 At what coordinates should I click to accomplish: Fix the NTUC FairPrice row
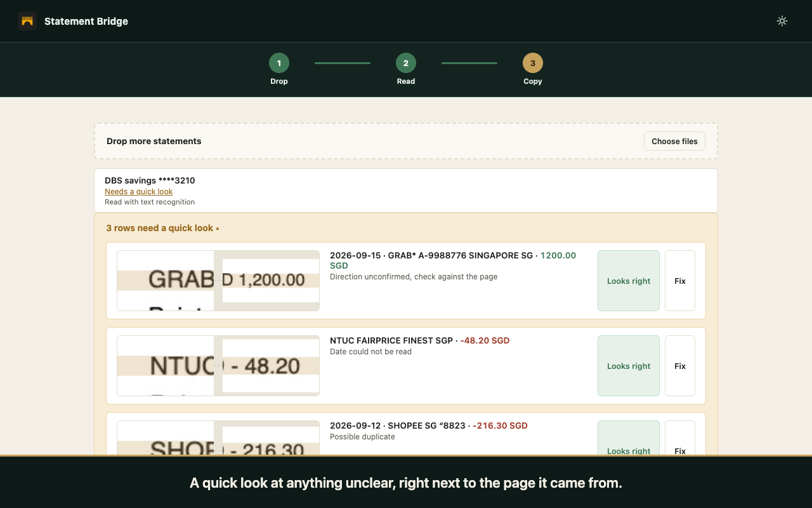click(x=680, y=366)
